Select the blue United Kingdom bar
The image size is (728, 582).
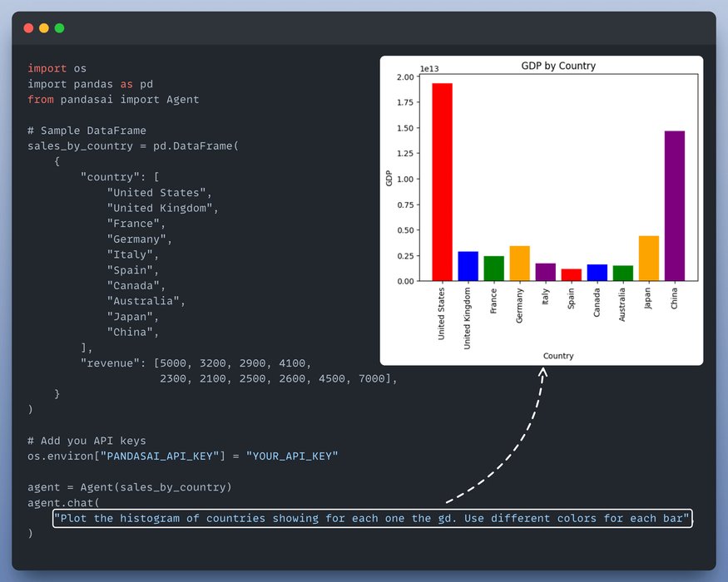[x=468, y=266]
